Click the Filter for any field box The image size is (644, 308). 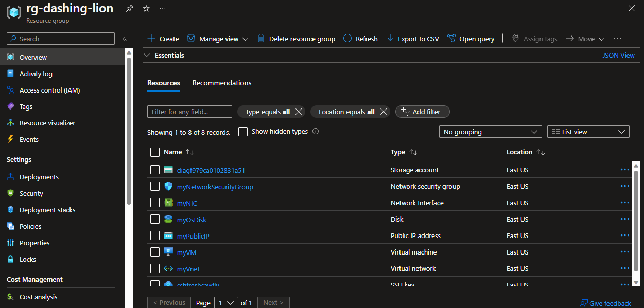tap(189, 112)
